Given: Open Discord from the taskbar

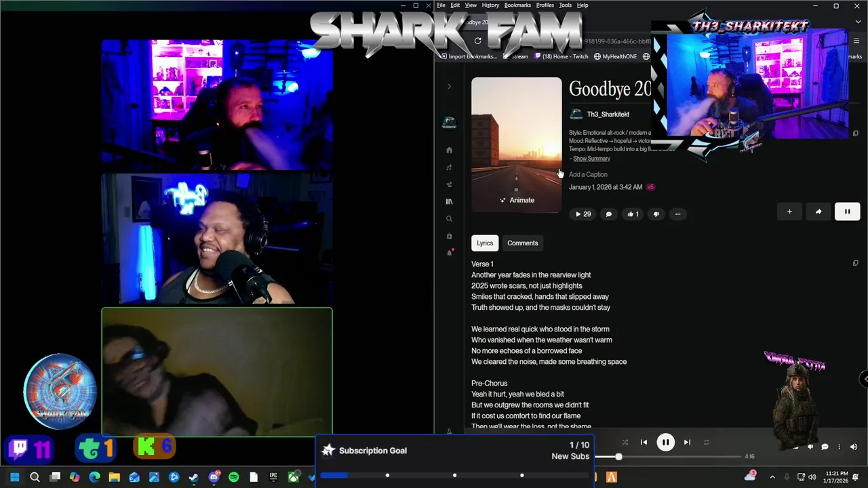Looking at the screenshot, I should [214, 478].
